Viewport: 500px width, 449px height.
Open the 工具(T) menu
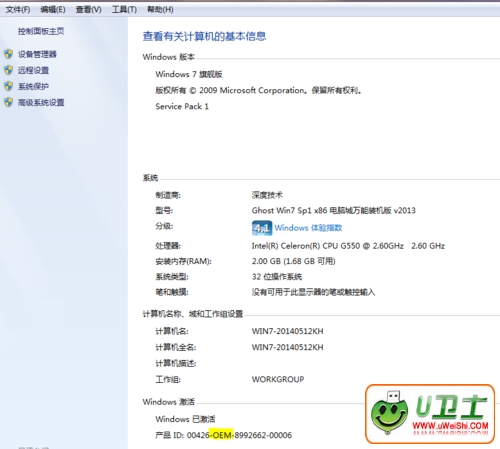point(124,10)
